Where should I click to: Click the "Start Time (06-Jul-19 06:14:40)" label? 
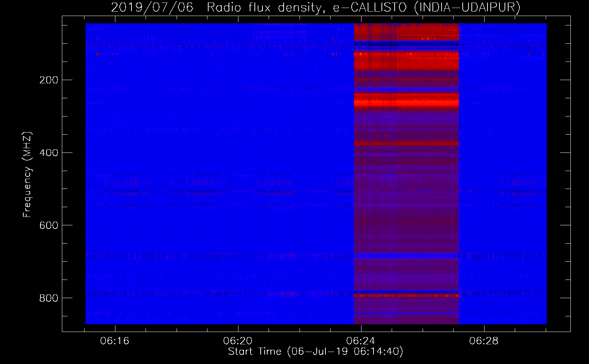(x=316, y=352)
